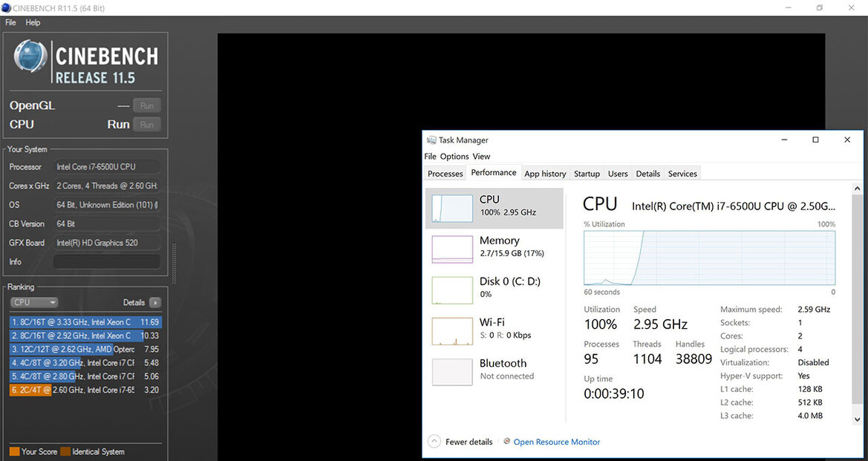
Task: Open the Cinebench File menu
Action: (x=10, y=23)
